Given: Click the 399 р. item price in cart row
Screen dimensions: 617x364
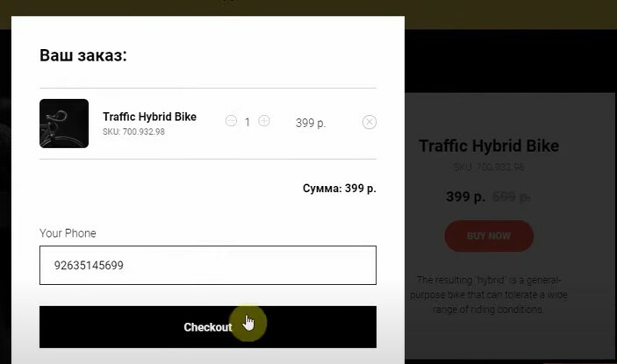Looking at the screenshot, I should click(311, 123).
